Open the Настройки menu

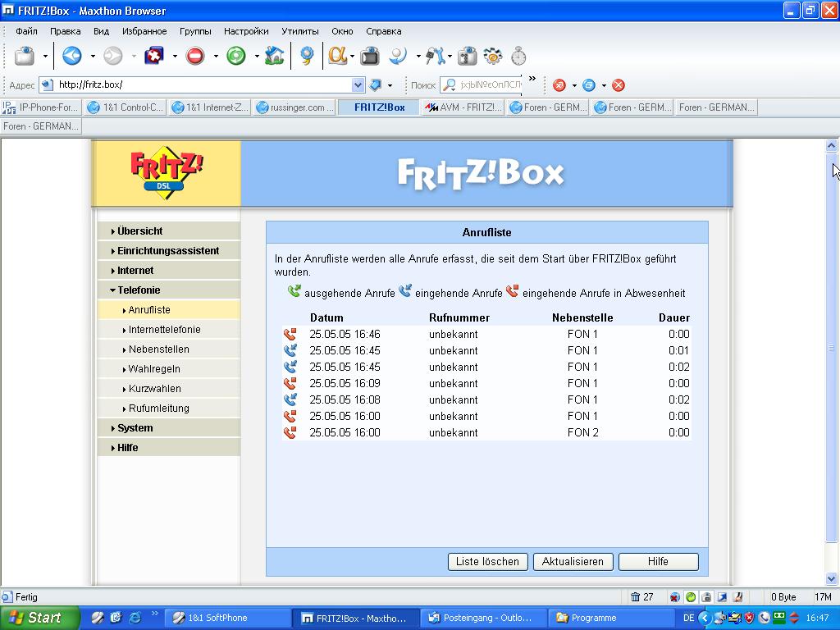click(x=246, y=31)
